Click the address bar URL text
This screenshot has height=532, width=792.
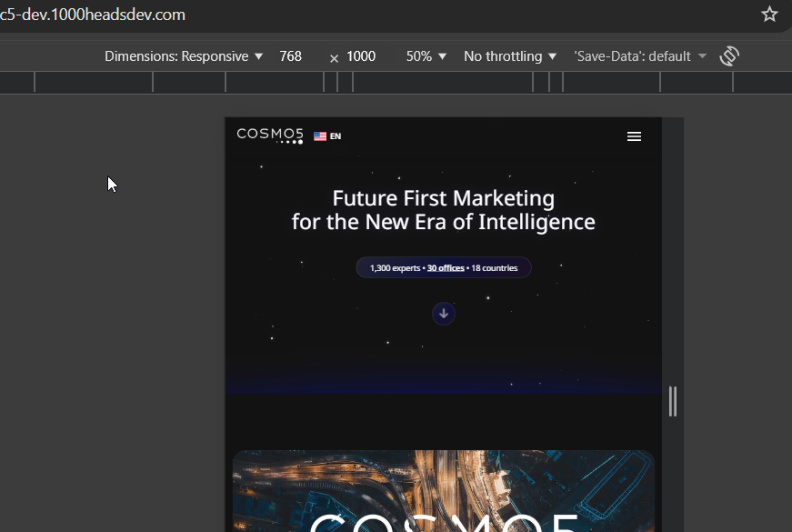point(93,15)
